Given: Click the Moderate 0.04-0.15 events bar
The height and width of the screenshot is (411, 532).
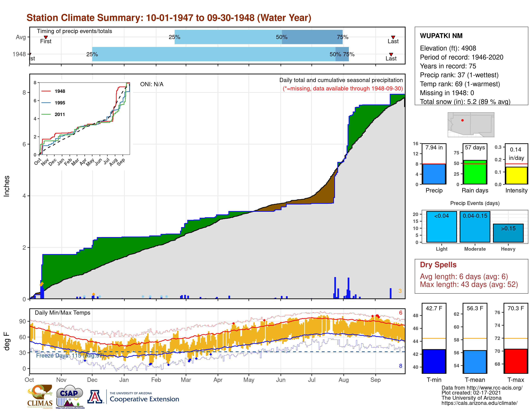Looking at the screenshot, I should 475,227.
